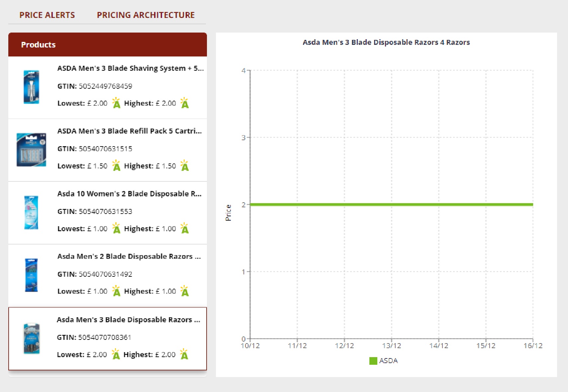Click the Price axis label

[x=228, y=213]
